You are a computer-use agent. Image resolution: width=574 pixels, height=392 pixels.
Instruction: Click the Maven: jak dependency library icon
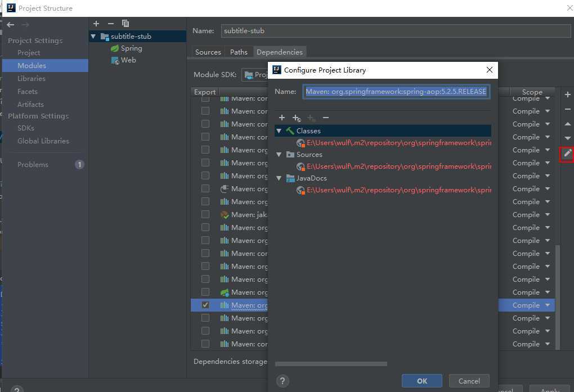[225, 215]
